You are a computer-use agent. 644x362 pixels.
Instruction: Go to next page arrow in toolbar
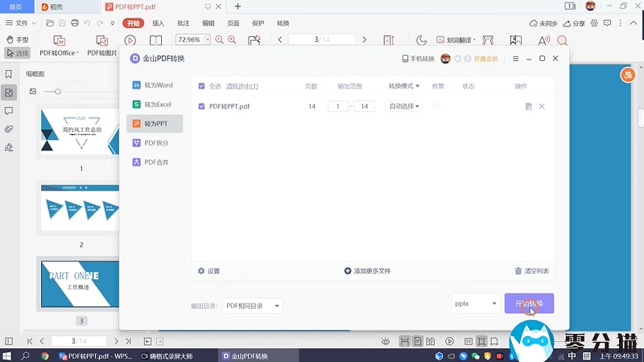[x=365, y=39]
